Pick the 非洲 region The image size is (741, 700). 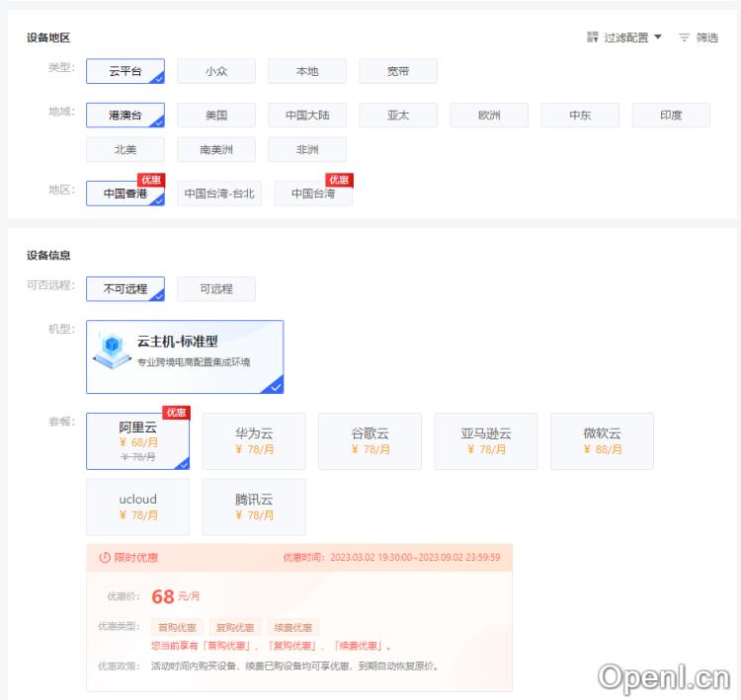point(307,150)
